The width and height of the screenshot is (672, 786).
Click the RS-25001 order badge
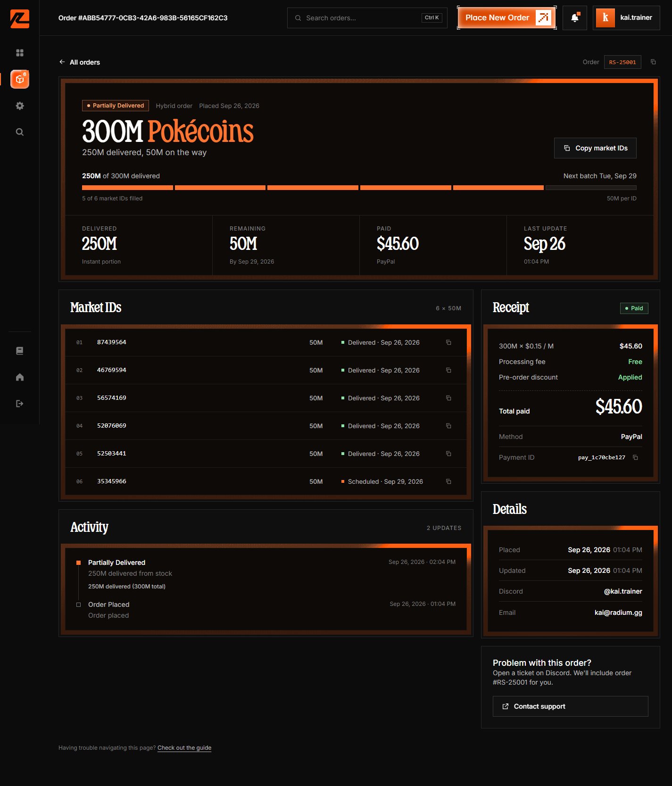(622, 62)
